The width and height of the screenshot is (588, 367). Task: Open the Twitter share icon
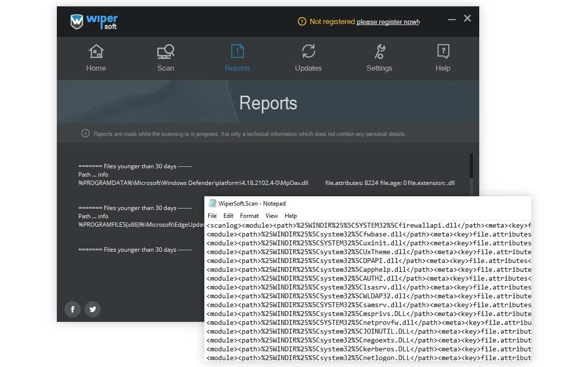pyautogui.click(x=92, y=309)
